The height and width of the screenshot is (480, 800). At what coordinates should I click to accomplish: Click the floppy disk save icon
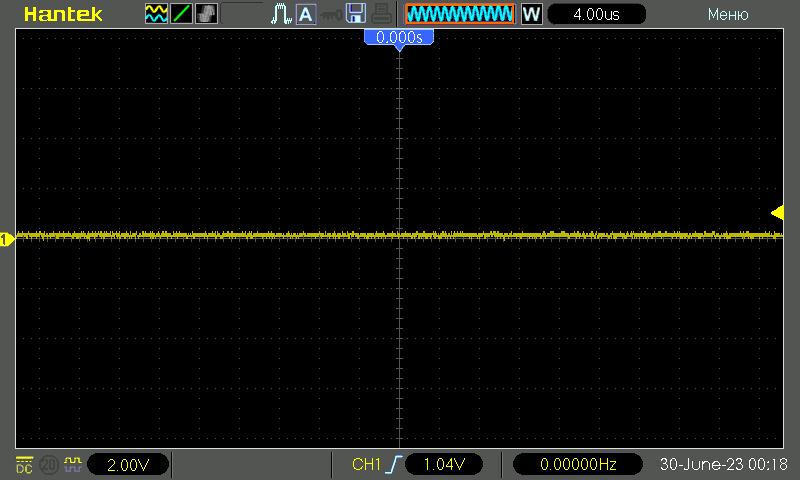(355, 14)
